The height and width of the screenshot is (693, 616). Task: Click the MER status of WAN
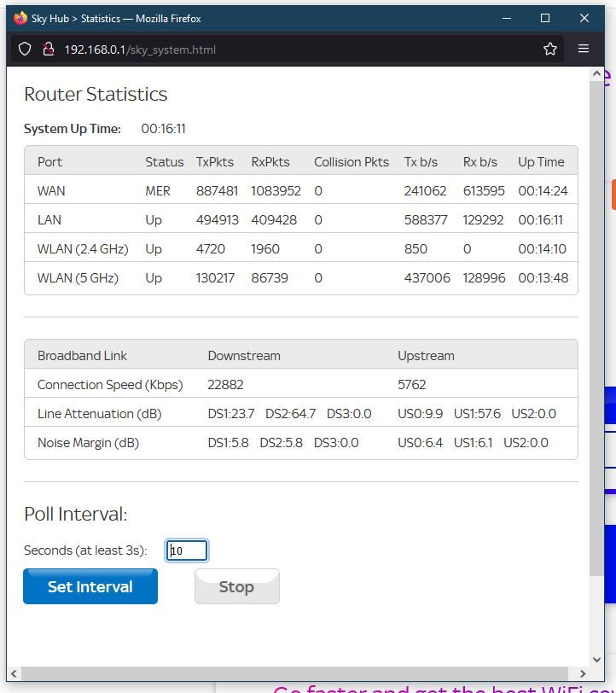(x=158, y=191)
